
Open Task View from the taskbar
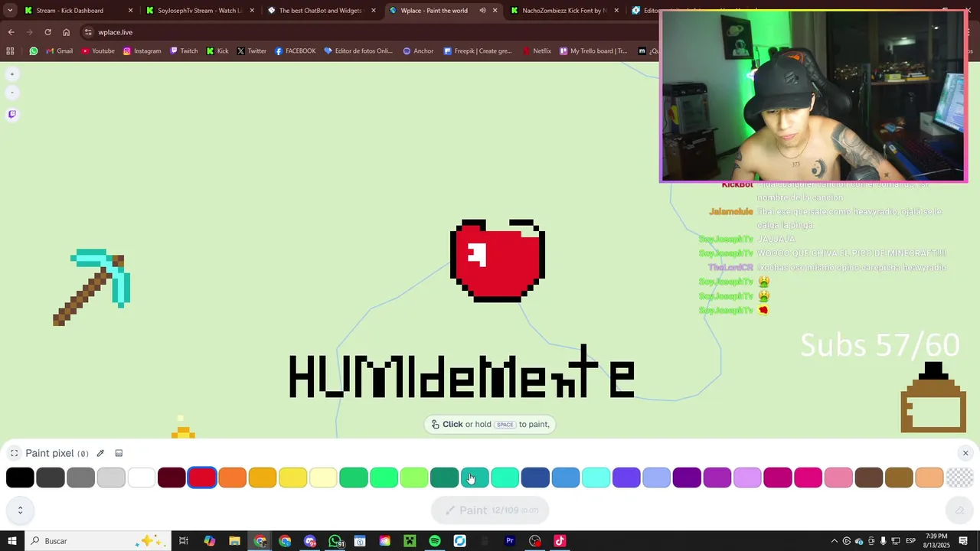pos(184,541)
